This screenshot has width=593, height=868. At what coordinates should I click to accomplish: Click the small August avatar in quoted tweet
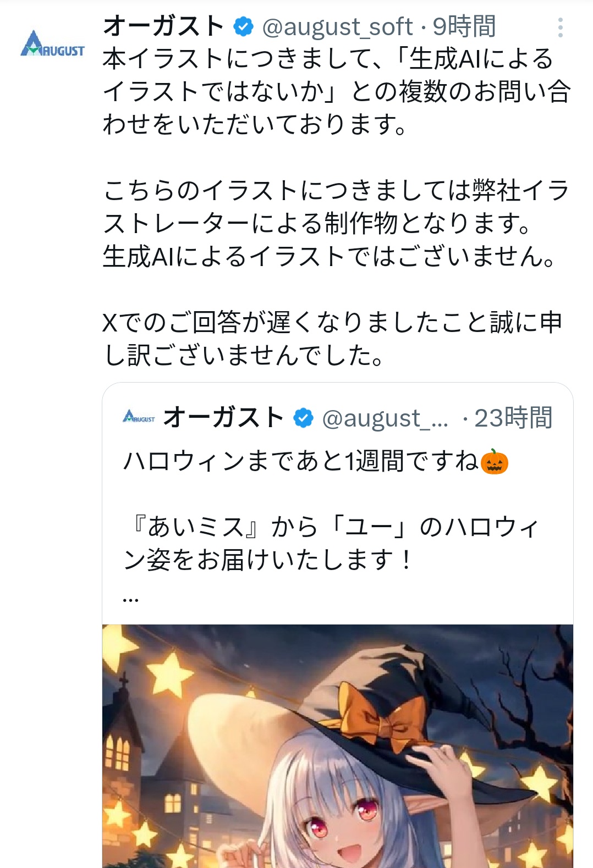139,417
